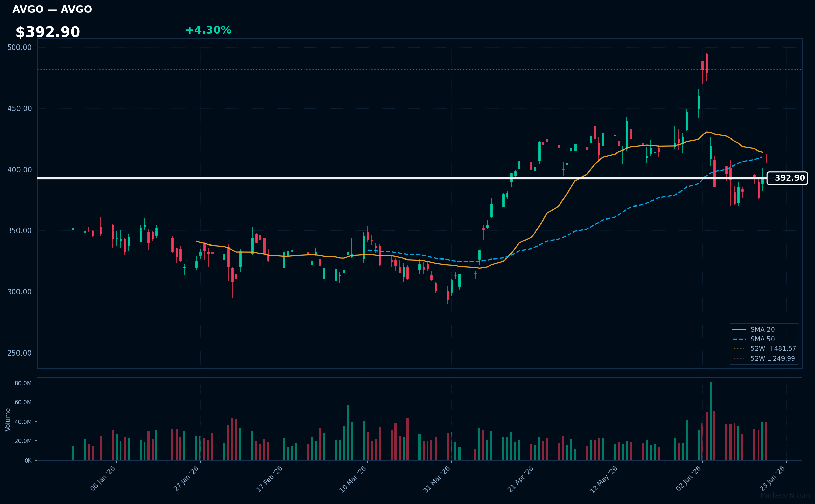The image size is (815, 504).
Task: Click the 52W L 249.99 legend entry
Action: pyautogui.click(x=773, y=358)
